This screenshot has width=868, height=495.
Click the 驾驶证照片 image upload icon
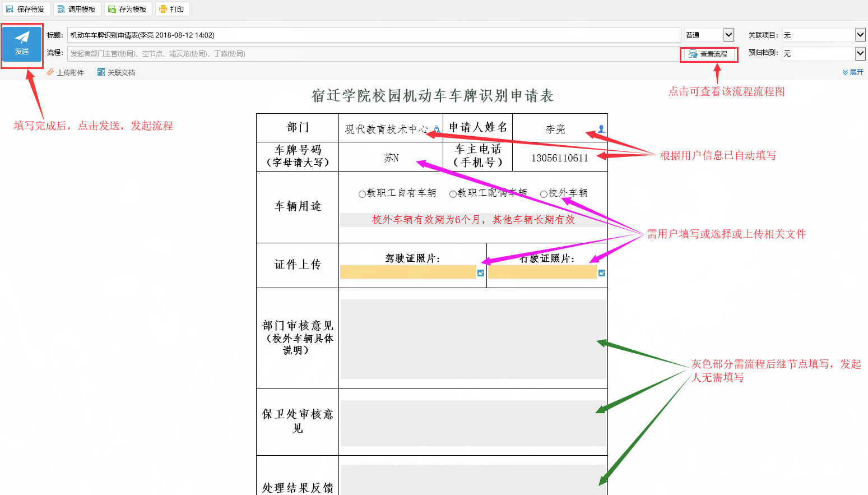click(x=481, y=273)
